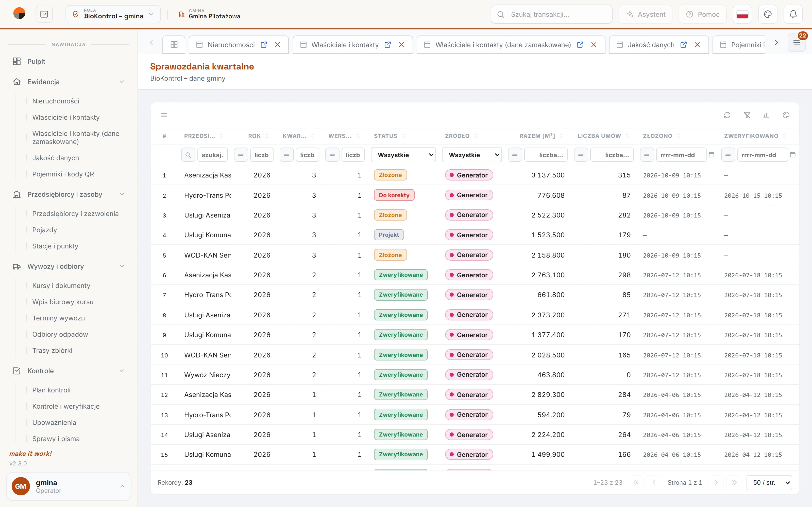Image resolution: width=812 pixels, height=507 pixels.
Task: Open theme palette icon in header
Action: point(768,14)
